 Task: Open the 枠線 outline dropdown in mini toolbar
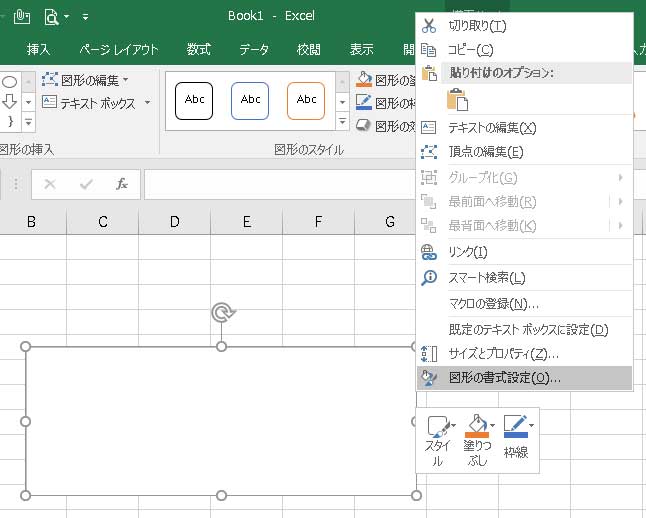tap(531, 425)
